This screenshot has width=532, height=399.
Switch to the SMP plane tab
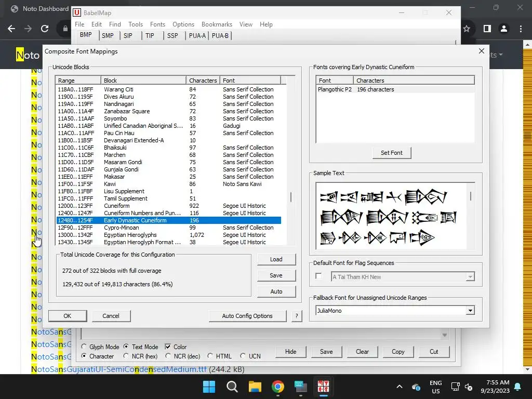coord(108,36)
